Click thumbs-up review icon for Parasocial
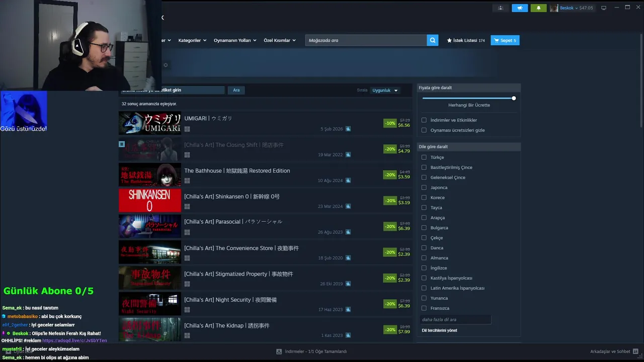The width and height of the screenshot is (644, 362). (348, 232)
